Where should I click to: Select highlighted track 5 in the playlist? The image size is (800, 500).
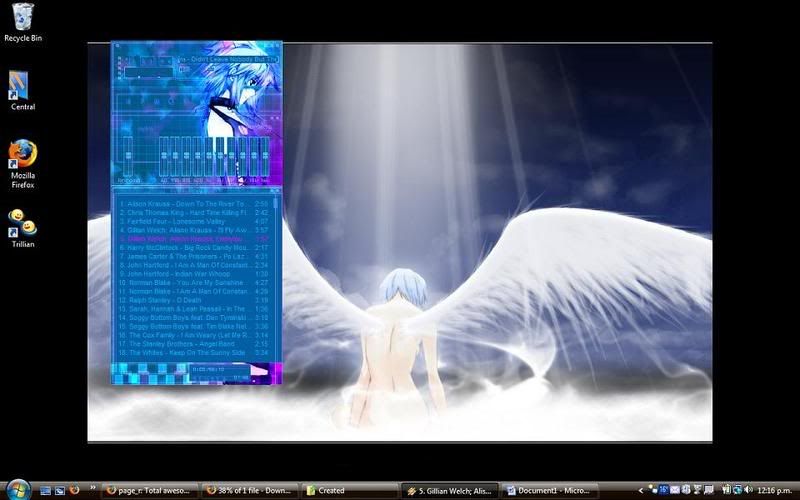coord(194,239)
